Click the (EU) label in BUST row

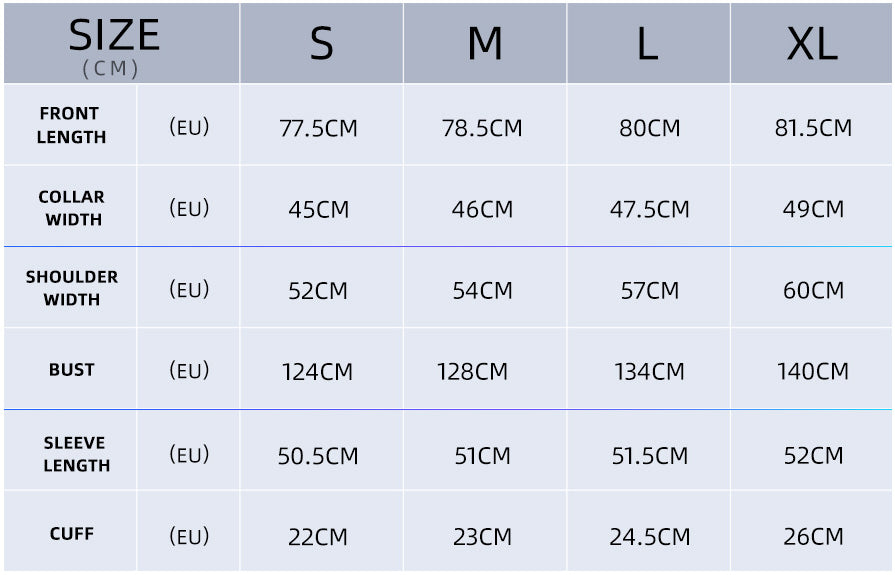click(189, 371)
